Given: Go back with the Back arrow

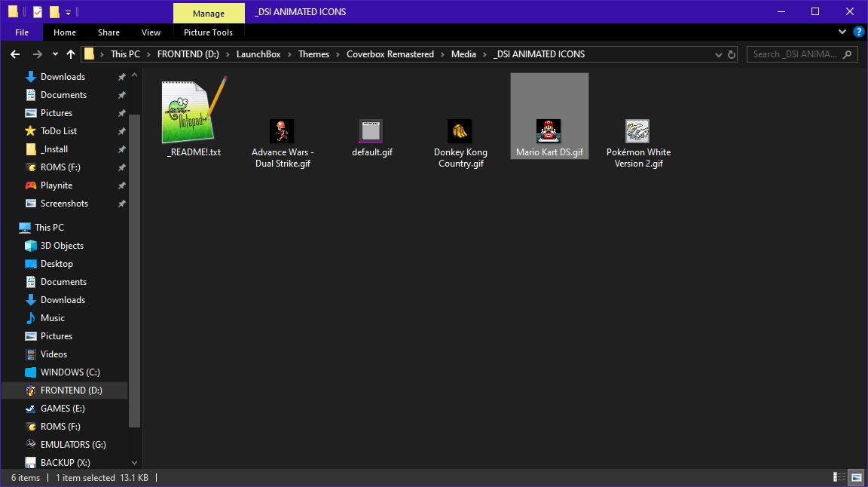Looking at the screenshot, I should pos(15,54).
